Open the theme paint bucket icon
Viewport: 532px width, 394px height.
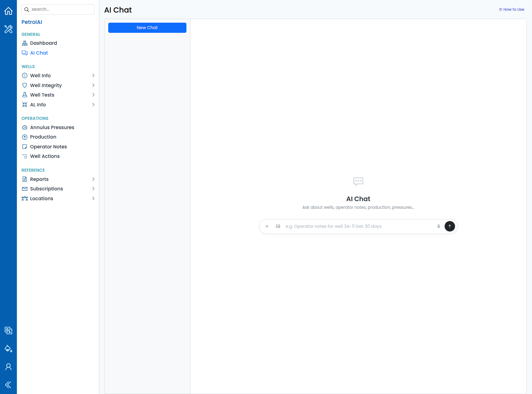[x=8, y=349]
